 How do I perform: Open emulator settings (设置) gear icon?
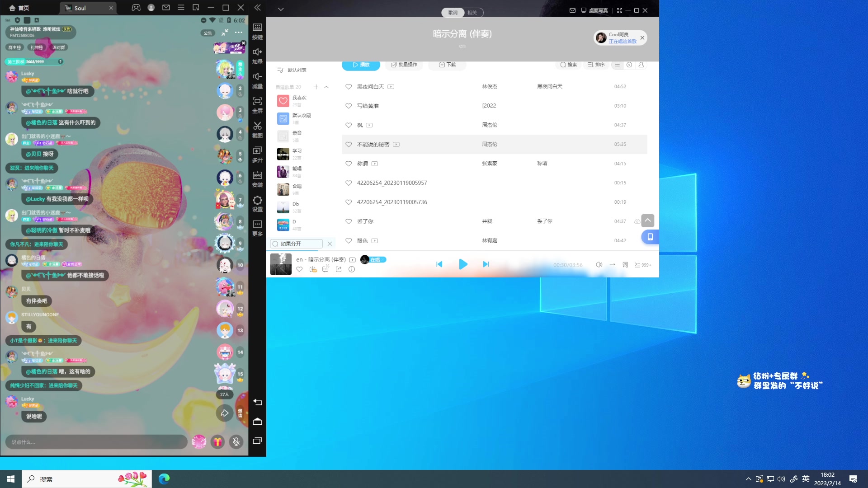click(x=257, y=200)
